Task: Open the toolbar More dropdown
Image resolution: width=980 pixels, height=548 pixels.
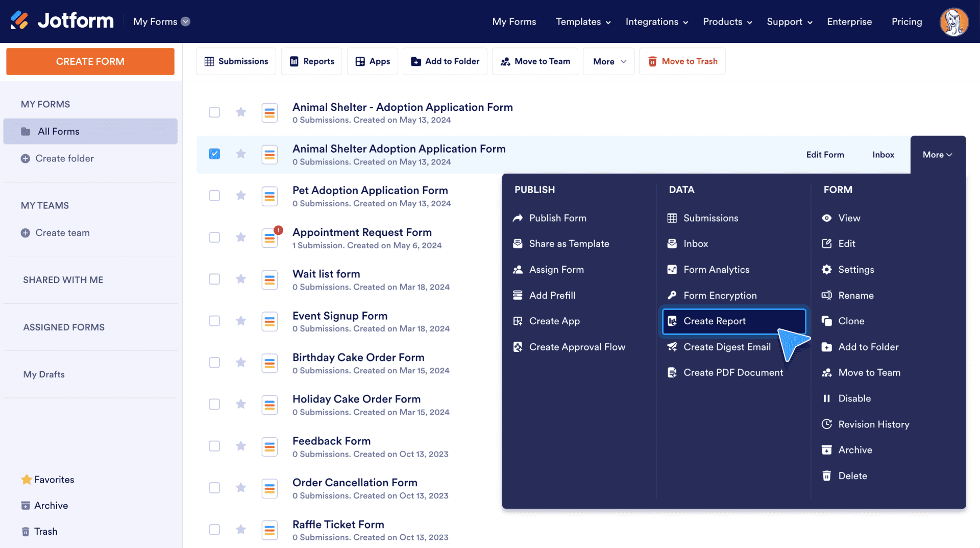Action: [609, 61]
